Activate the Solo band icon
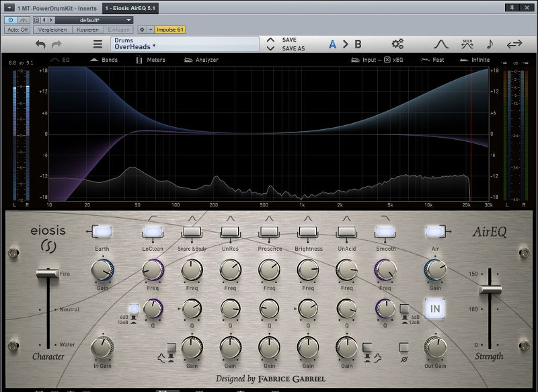 pyautogui.click(x=467, y=44)
